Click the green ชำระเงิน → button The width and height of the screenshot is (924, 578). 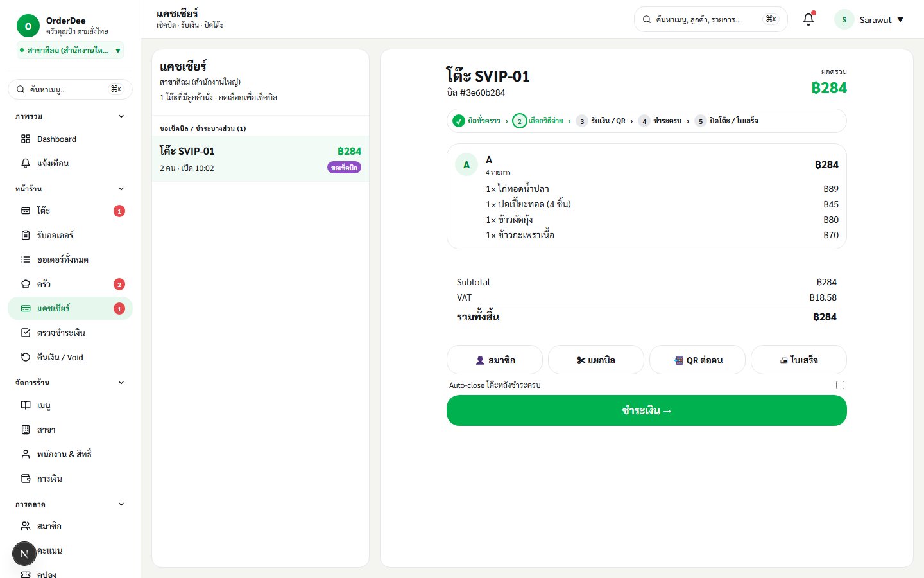click(647, 410)
